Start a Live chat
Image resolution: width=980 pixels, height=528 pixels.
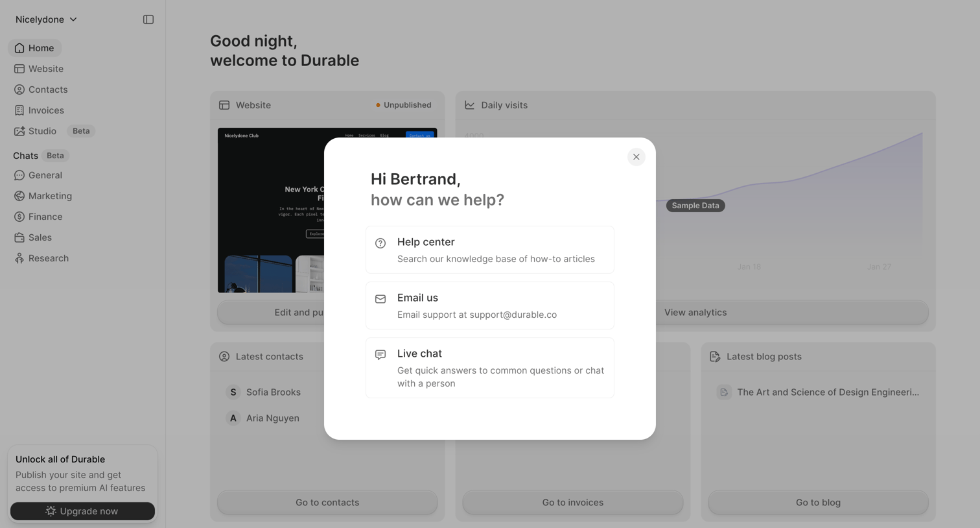489,368
